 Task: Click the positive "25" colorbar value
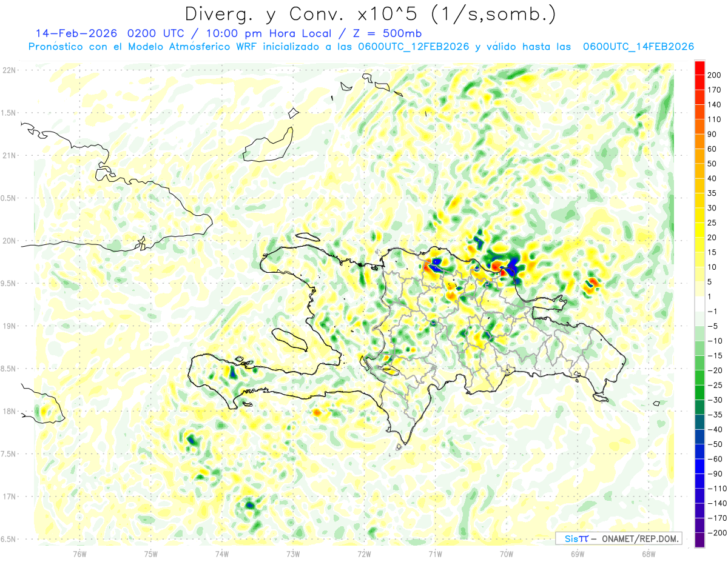713,222
